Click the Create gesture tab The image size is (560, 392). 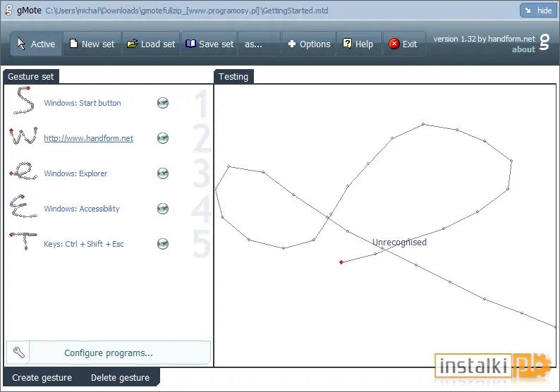(x=42, y=377)
